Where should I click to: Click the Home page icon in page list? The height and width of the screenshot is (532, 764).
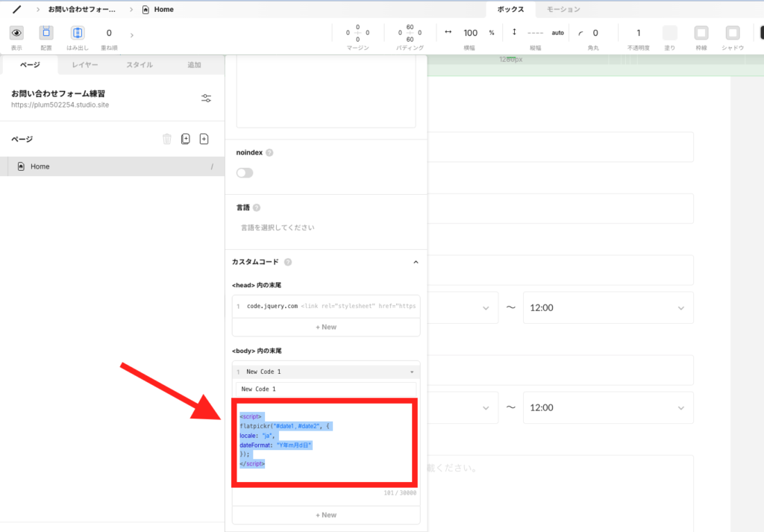click(x=21, y=166)
